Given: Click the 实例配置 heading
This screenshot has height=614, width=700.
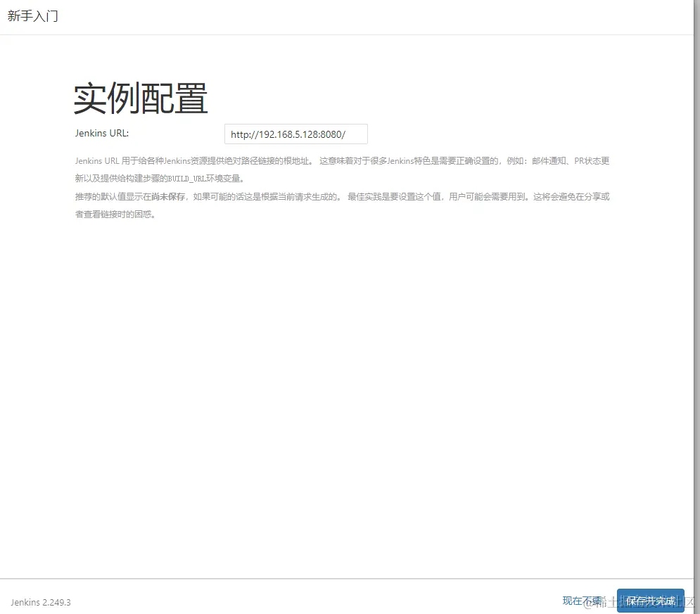Looking at the screenshot, I should click(x=141, y=98).
